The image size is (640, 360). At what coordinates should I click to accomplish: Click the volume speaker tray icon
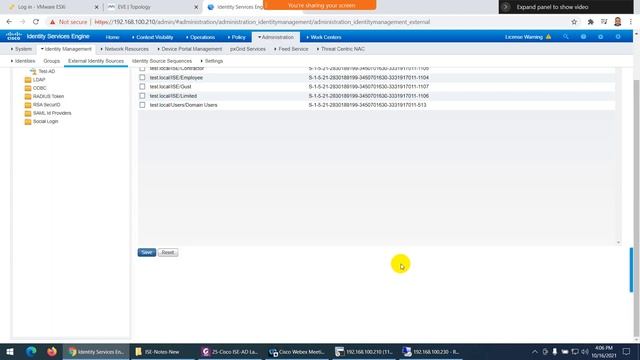[585, 351]
